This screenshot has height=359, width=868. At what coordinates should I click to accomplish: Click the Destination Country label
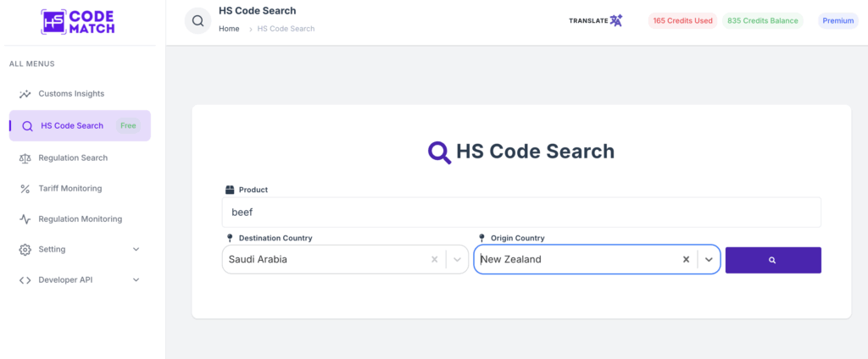point(275,238)
